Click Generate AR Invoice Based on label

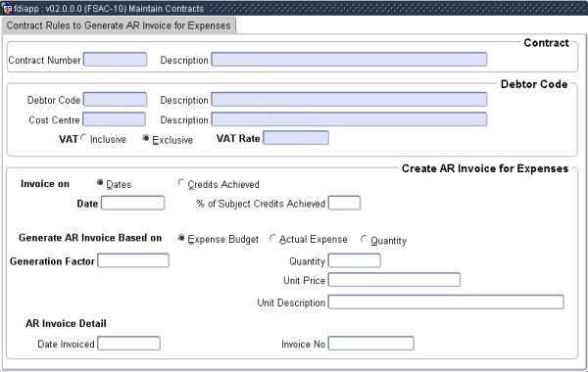(90, 238)
